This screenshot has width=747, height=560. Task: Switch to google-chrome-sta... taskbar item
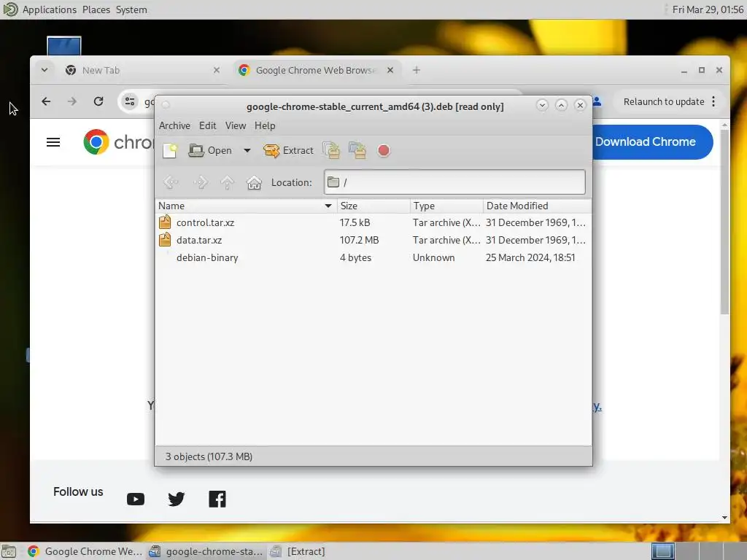click(206, 551)
